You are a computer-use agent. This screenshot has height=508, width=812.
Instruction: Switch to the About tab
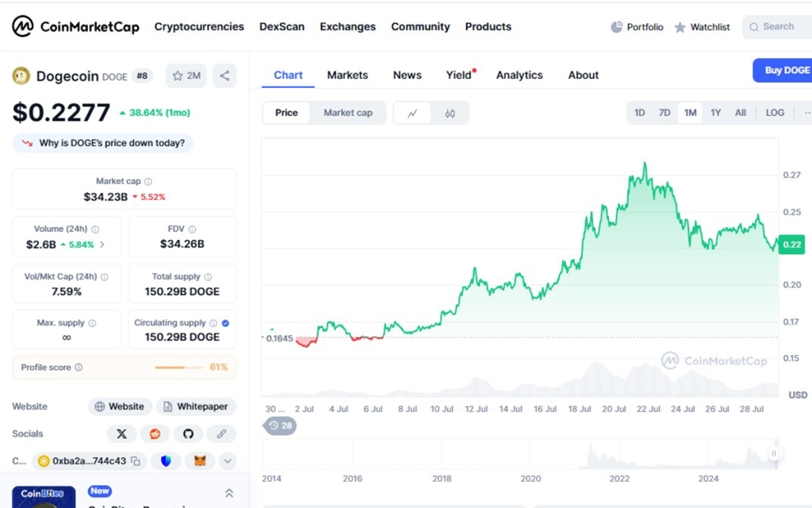pos(583,75)
